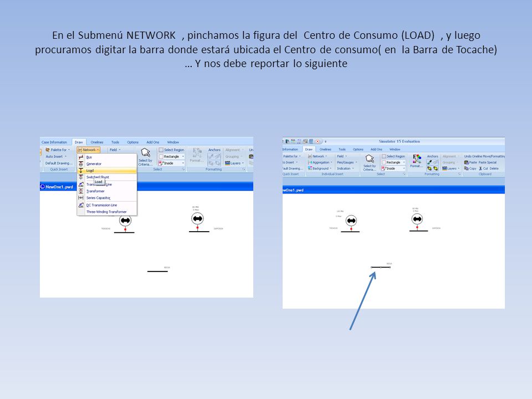Screen dimensions: 532x399
Task: Switch to Case Information tab in left screenshot
Action: click(x=54, y=142)
